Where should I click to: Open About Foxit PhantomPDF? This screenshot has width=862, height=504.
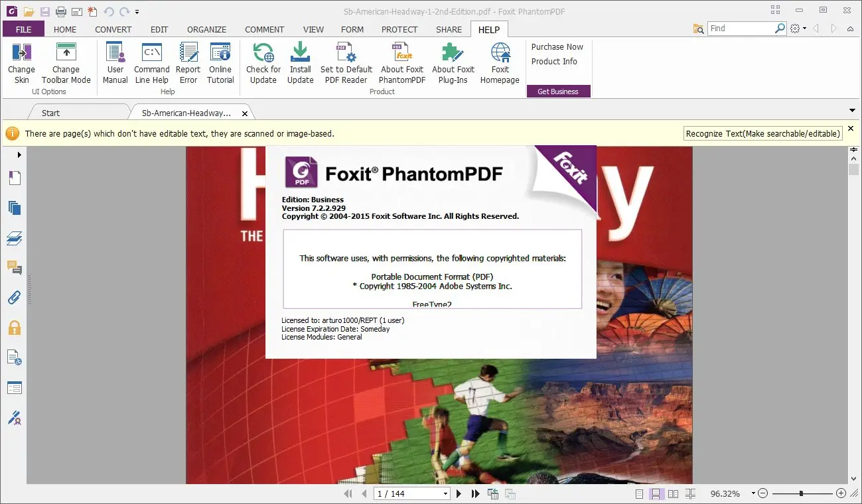pyautogui.click(x=402, y=64)
